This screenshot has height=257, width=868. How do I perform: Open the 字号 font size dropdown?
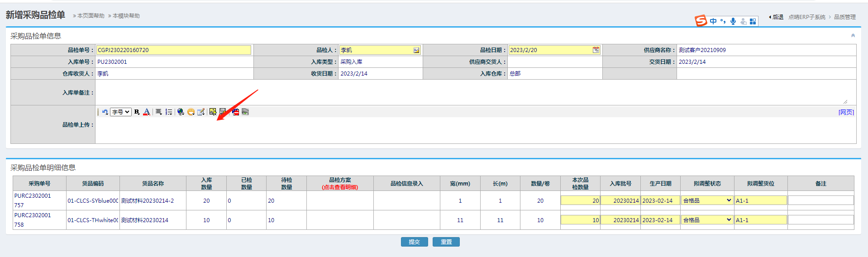[x=121, y=112]
